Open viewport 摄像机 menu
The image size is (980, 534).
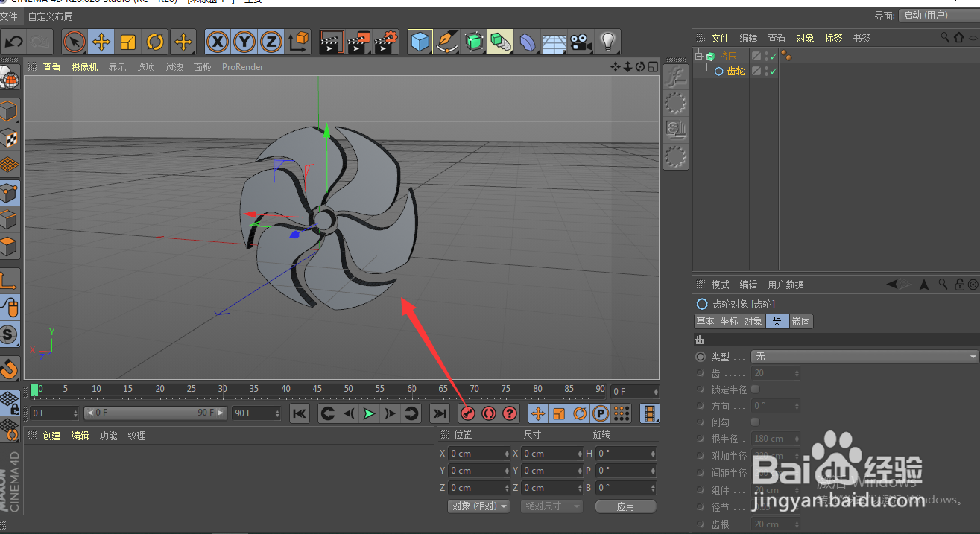[84, 67]
